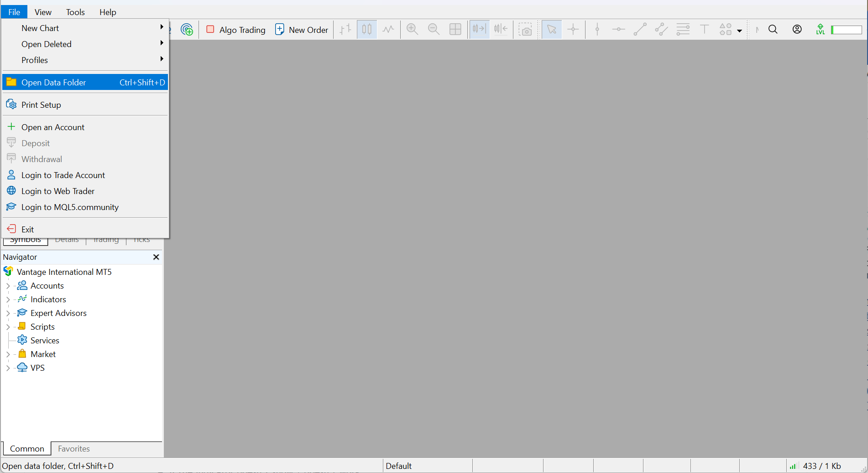Viewport: 868px width, 473px height.
Task: Choose Login to Trade Account
Action: click(x=85, y=175)
